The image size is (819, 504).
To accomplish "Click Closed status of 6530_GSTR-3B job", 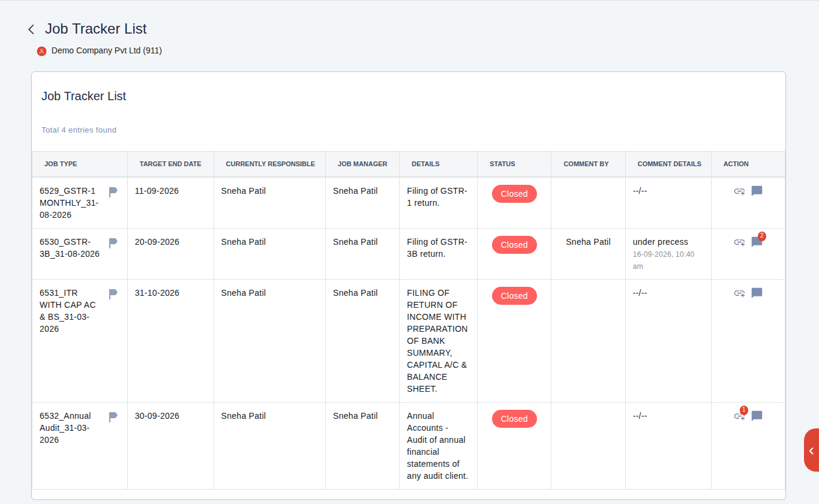I will pos(514,245).
